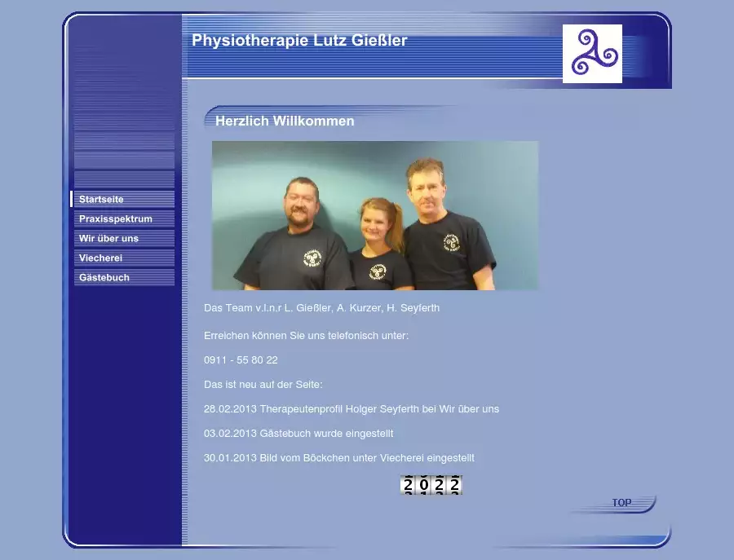Click the text "Das ist neu auf der Seite"
The height and width of the screenshot is (560, 734).
(263, 385)
